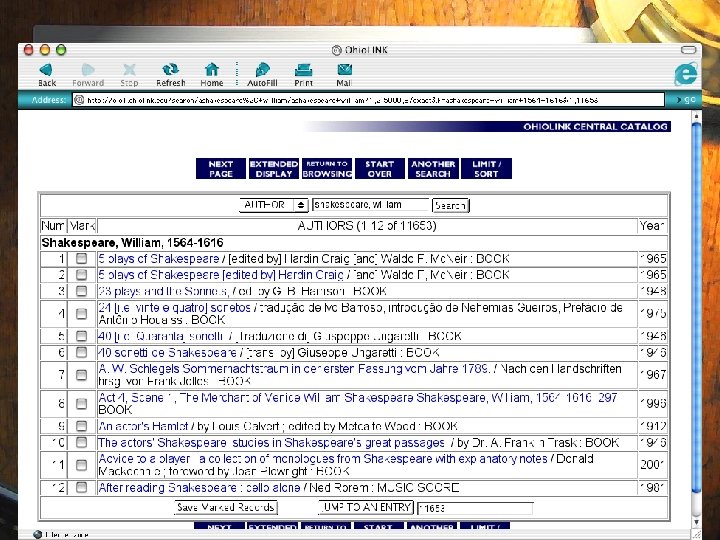The height and width of the screenshot is (540, 720).
Task: Click the Forward arrow icon
Action: pyautogui.click(x=87, y=70)
